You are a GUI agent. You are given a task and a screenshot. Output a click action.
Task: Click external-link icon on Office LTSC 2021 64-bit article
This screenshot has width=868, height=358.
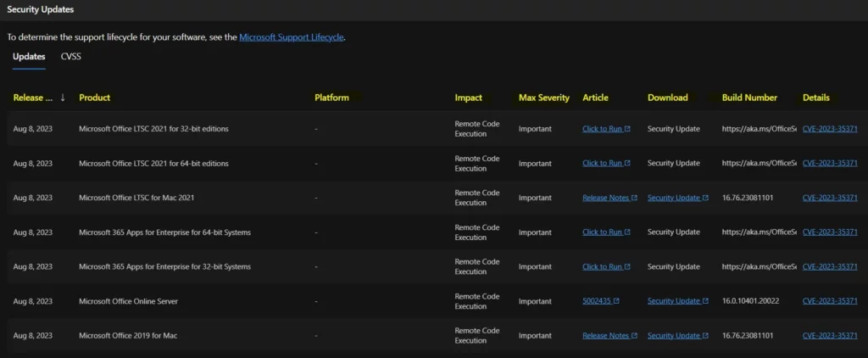627,164
